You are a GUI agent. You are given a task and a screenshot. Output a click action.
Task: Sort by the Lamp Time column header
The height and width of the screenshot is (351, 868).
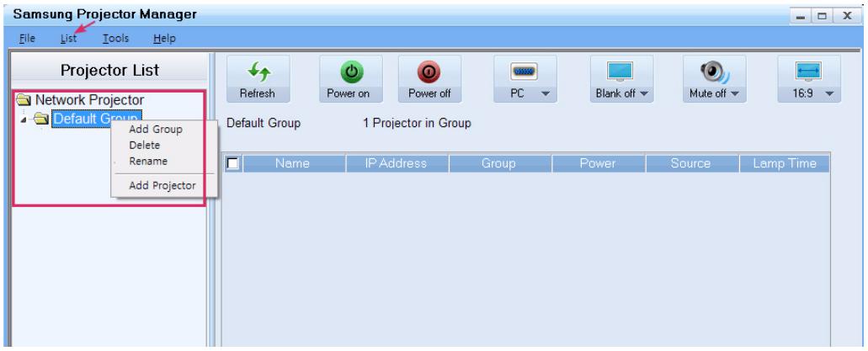784,163
